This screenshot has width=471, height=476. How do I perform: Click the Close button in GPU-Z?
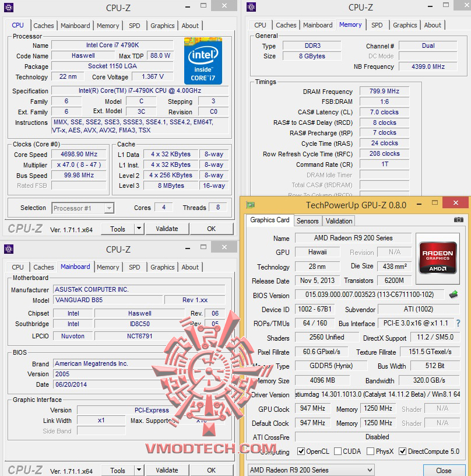[x=444, y=470]
